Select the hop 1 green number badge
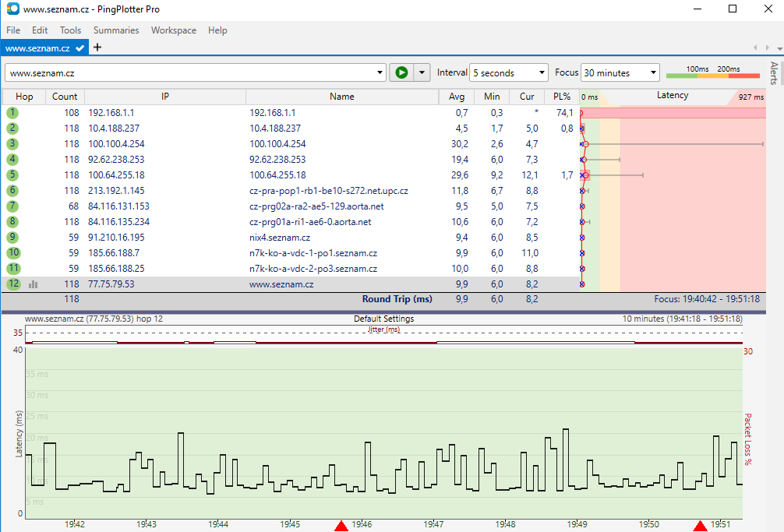Image resolution: width=784 pixels, height=532 pixels. [12, 113]
